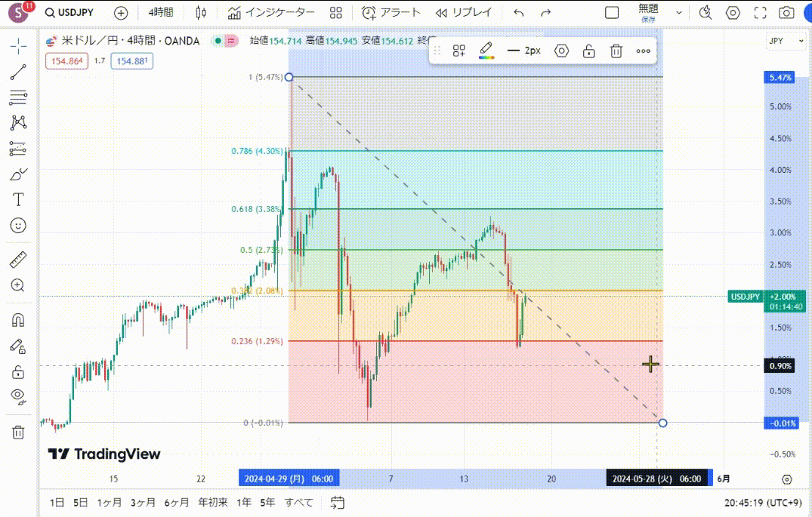Select the brush drawing tool
Screen dimensions: 812x517
pos(18,174)
